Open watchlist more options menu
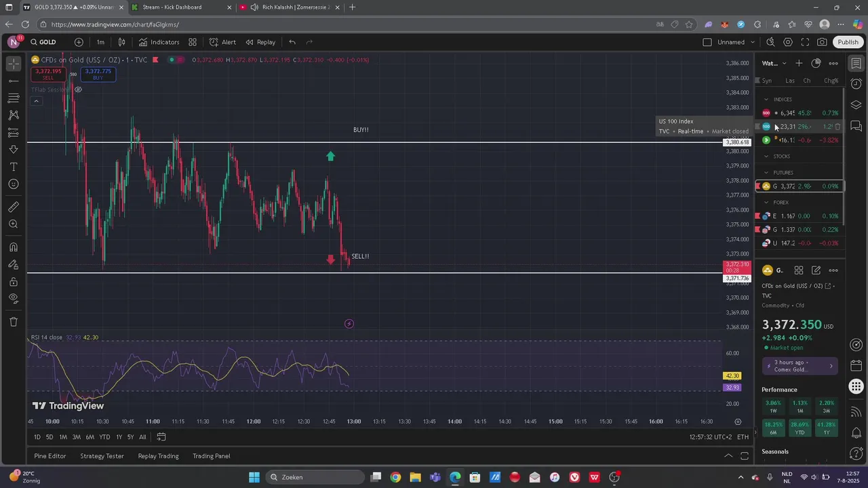 (x=833, y=63)
